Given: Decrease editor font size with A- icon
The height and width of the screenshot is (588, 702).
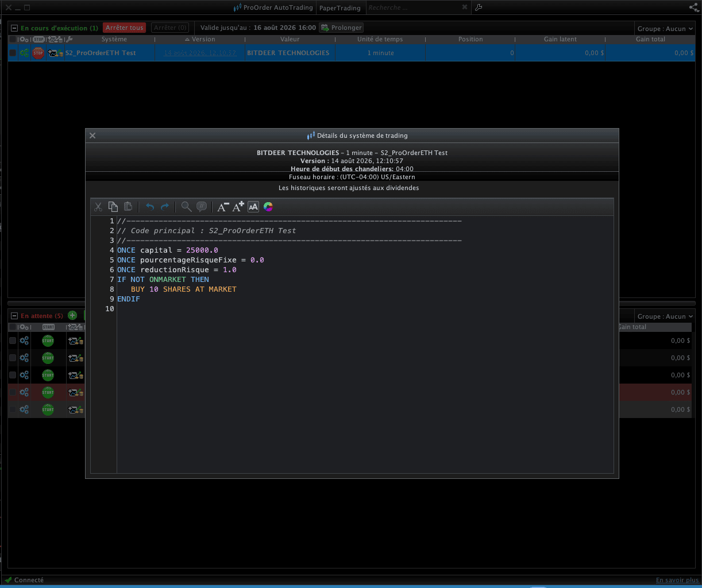Looking at the screenshot, I should 223,207.
